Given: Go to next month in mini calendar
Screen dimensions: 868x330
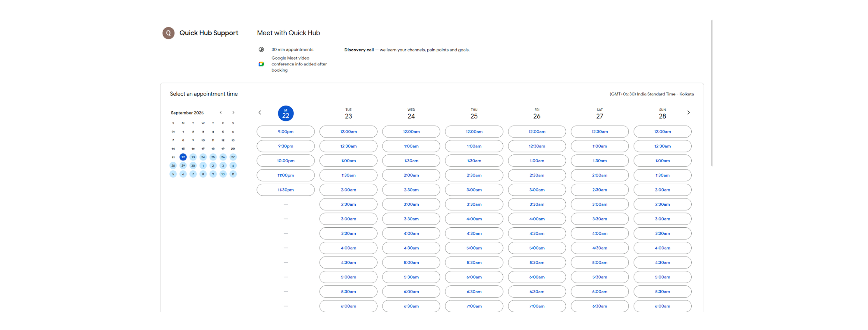Looking at the screenshot, I should click(x=233, y=113).
